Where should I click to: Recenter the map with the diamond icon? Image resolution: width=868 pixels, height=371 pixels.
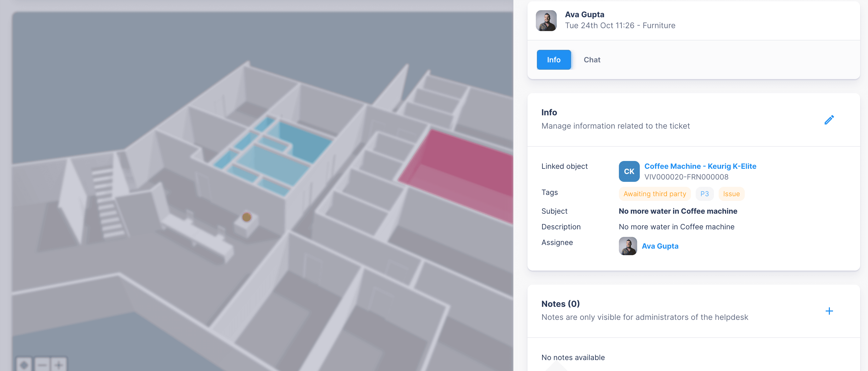[x=24, y=364]
